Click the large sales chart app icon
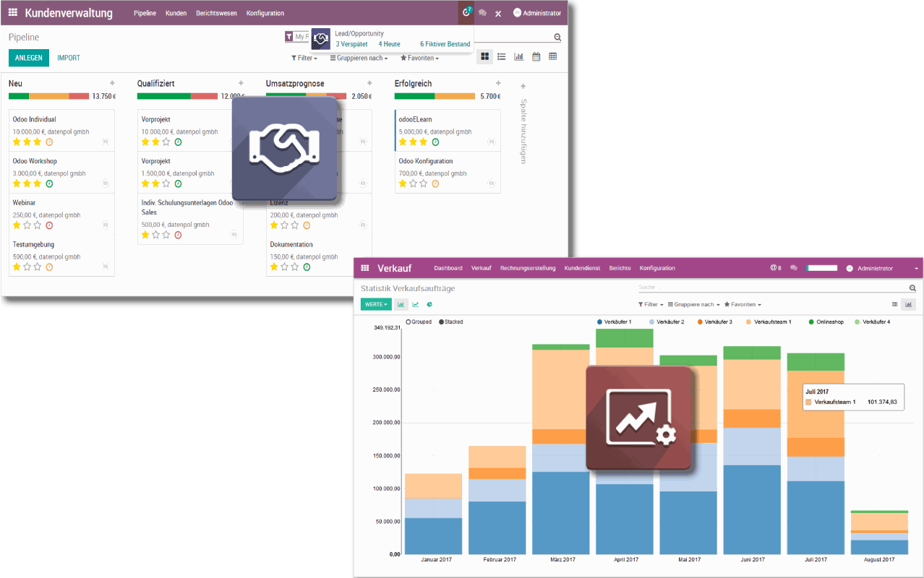 pos(639,418)
